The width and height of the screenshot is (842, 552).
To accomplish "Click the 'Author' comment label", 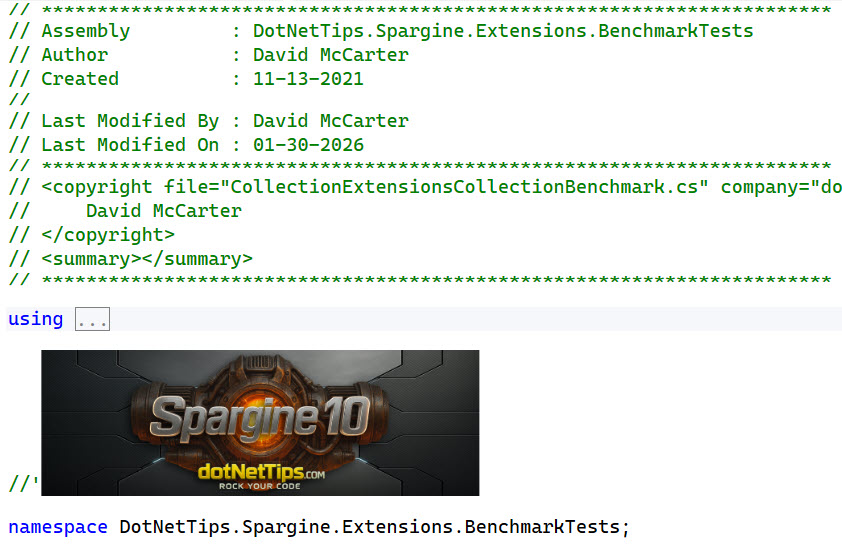I will [x=74, y=55].
